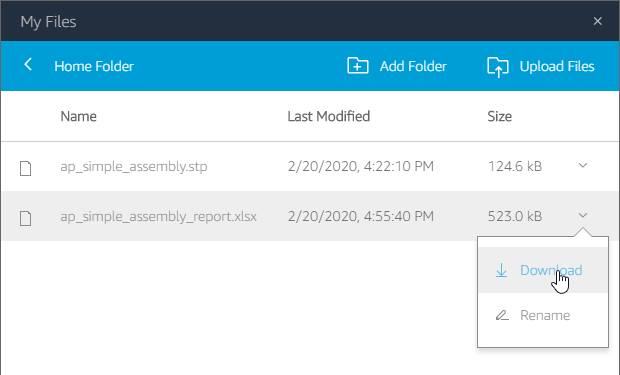Click the file icon for ap_simple_assembly.stp
620x375 pixels.
tap(26, 168)
